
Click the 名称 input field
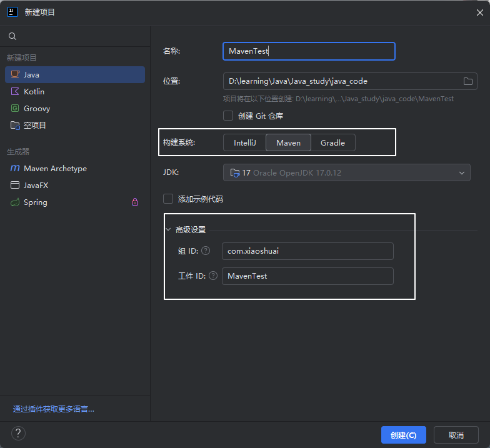[309, 51]
